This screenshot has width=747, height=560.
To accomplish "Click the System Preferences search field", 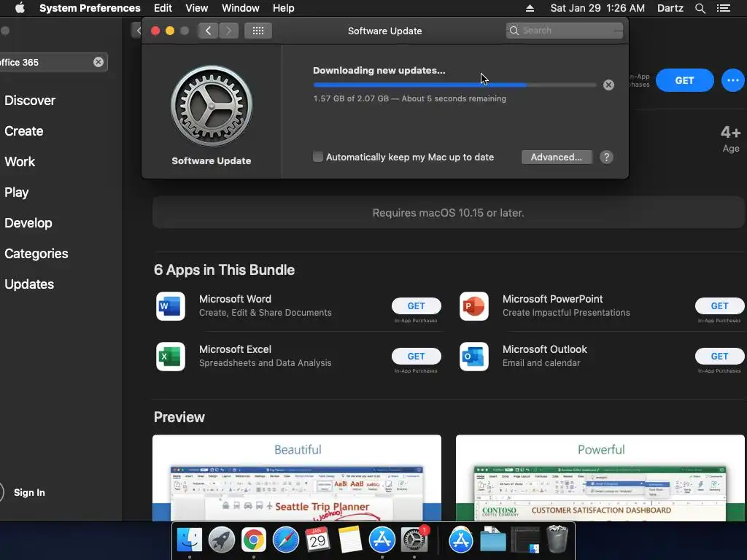I will coord(565,31).
